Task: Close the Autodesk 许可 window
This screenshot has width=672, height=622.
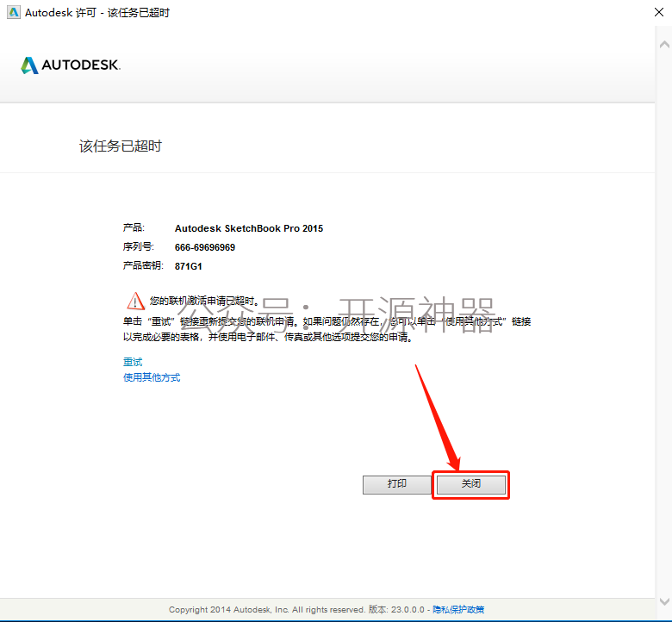Action: [659, 12]
